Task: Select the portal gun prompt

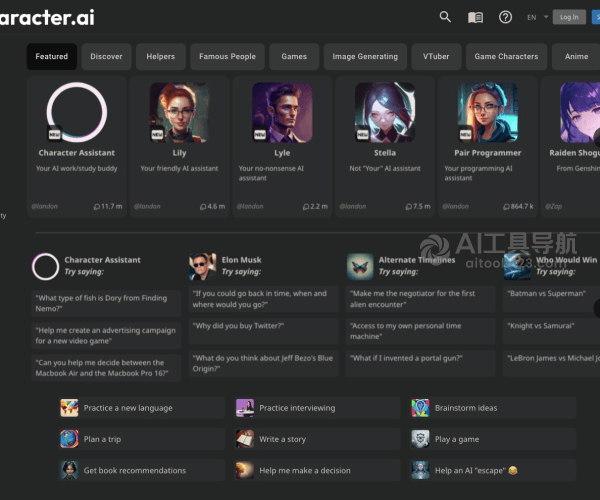Action: 421,363
